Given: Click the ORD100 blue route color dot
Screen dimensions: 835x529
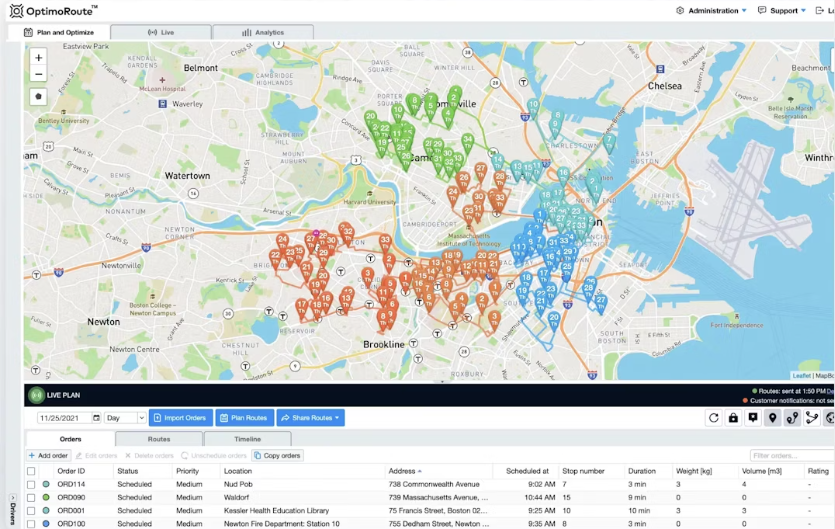Looking at the screenshot, I should (46, 524).
